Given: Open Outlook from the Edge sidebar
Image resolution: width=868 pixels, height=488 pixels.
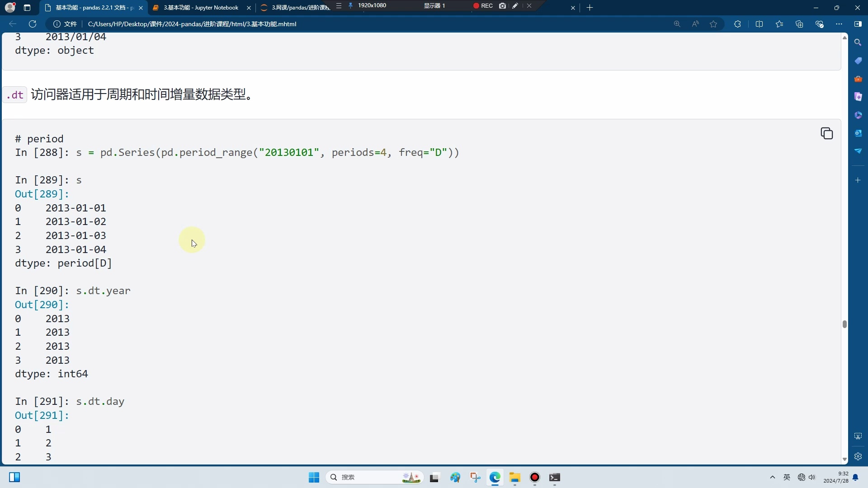Looking at the screenshot, I should pos(859,133).
